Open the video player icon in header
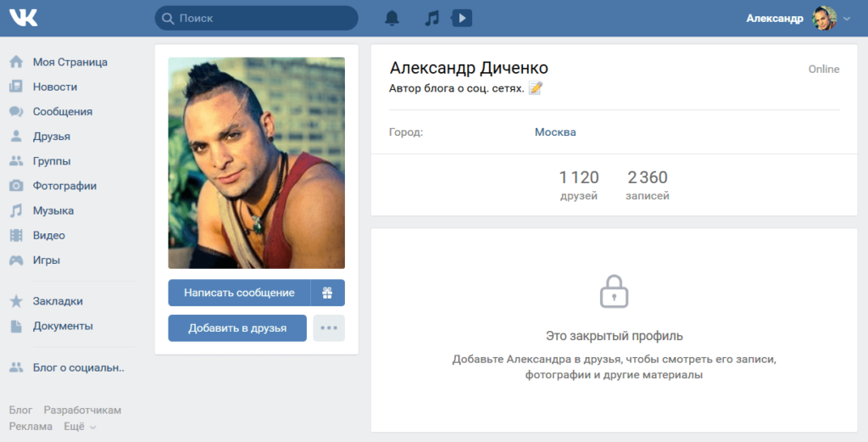Viewport: 868px width, 442px height. pos(462,19)
